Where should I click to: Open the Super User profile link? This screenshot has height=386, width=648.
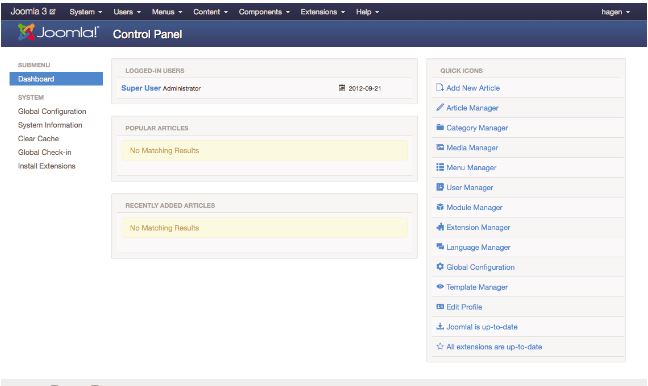click(x=141, y=88)
